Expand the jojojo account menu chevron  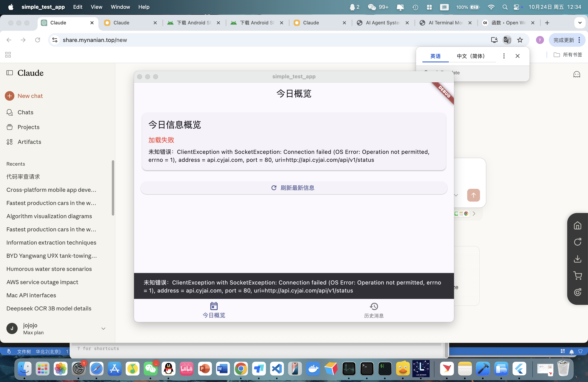104,328
